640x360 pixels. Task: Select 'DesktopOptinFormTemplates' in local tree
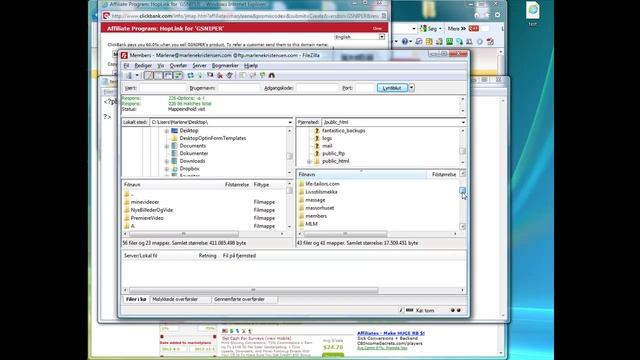click(x=213, y=138)
